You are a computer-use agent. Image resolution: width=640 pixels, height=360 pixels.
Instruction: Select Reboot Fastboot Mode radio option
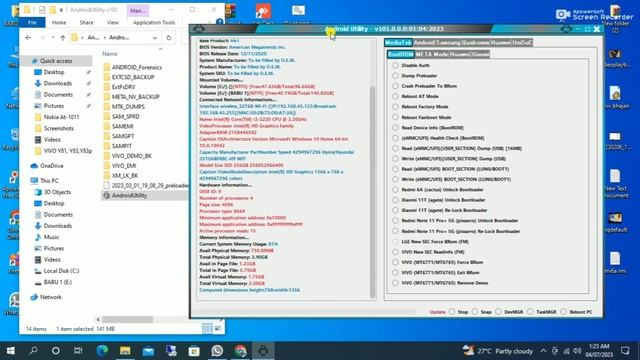[x=395, y=117]
